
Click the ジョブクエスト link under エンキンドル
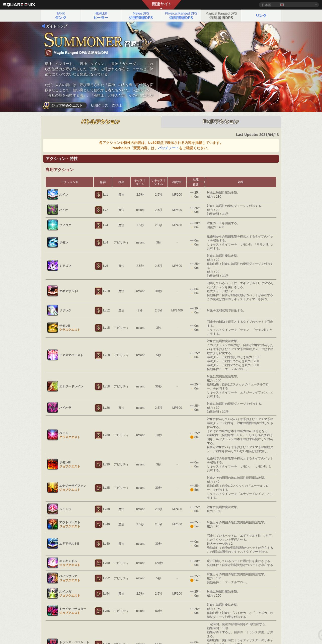click(69, 565)
